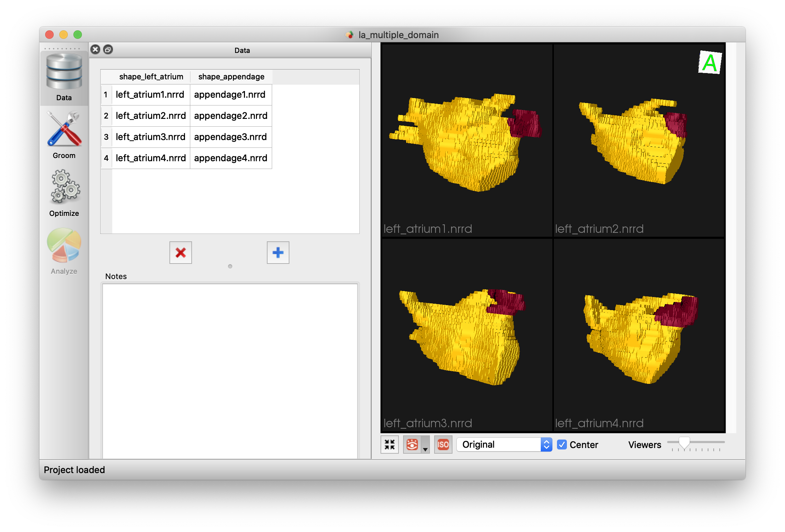Select the left_atrium4.nrrd 3D viewer
This screenshot has height=532, width=785.
[639, 335]
